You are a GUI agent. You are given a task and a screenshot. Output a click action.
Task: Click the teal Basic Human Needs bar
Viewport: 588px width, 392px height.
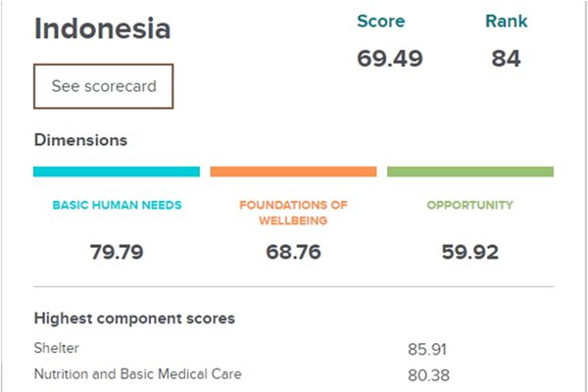[116, 171]
